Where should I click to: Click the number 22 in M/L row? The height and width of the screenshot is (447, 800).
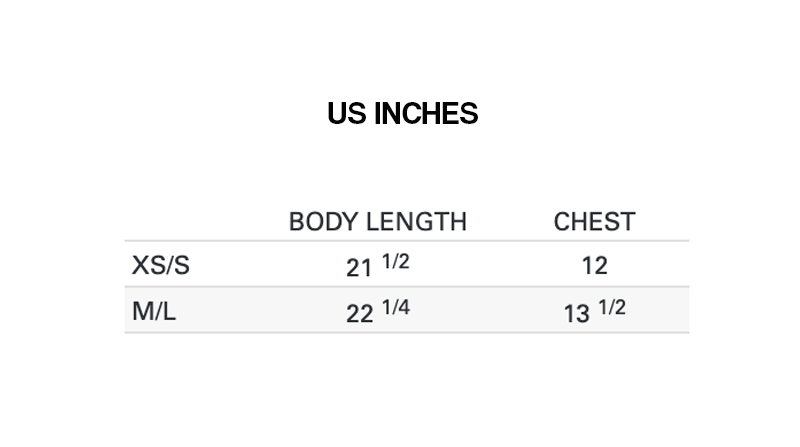pos(359,314)
